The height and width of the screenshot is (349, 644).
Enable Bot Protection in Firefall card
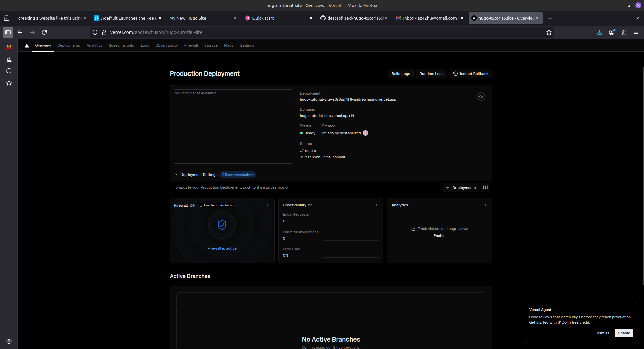(217, 205)
